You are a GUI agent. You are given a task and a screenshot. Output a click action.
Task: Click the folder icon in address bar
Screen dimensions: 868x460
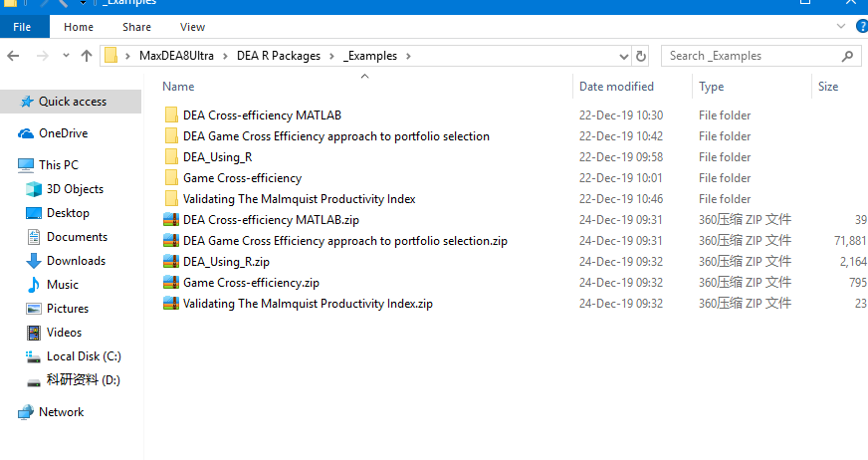pos(111,56)
